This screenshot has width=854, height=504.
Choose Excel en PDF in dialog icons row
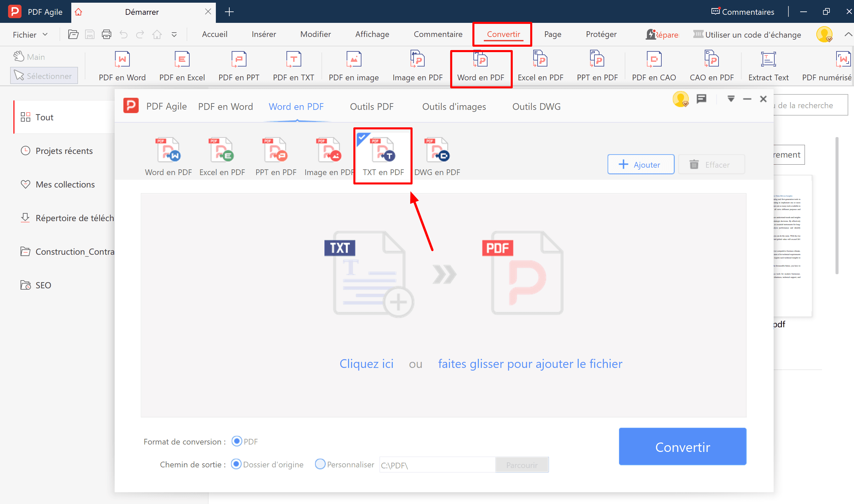point(222,157)
